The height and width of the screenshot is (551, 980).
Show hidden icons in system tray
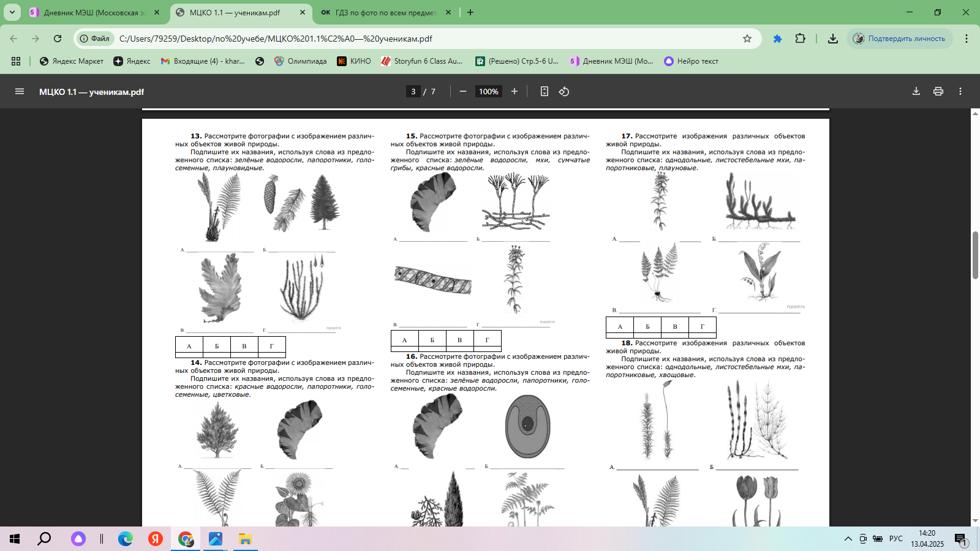[x=848, y=539]
